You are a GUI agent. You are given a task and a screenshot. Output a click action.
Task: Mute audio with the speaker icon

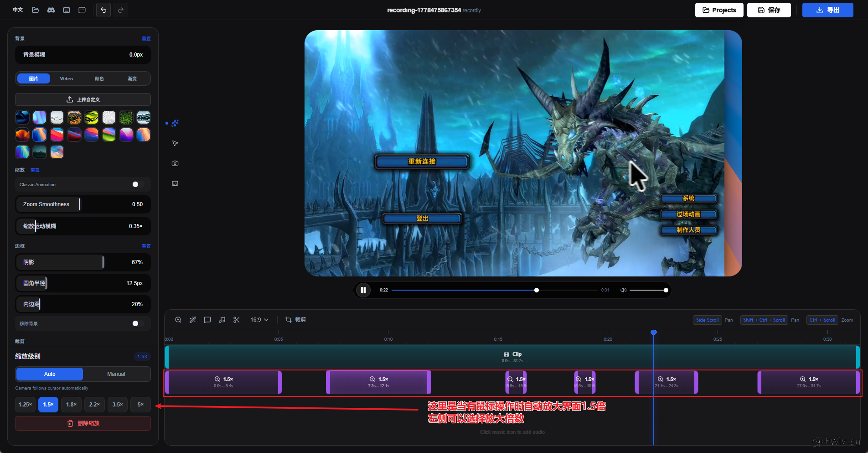(623, 290)
